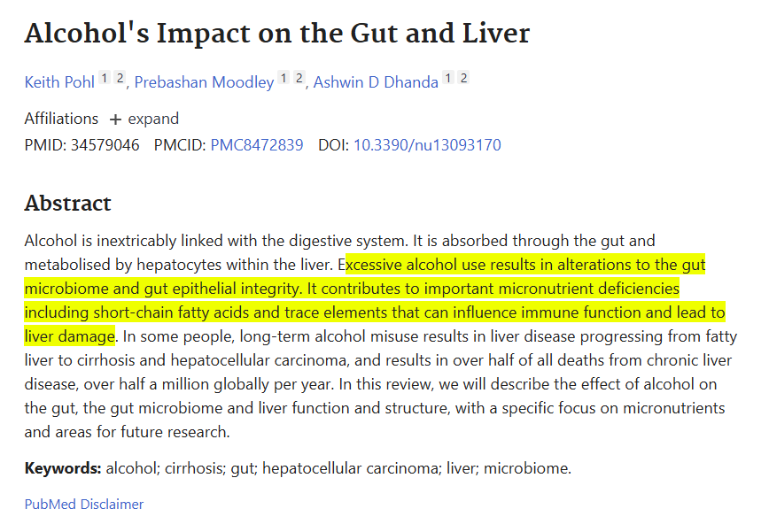Open author Ashwin D Dhanda's link
Viewport: 769px width, 532px height.
click(377, 82)
